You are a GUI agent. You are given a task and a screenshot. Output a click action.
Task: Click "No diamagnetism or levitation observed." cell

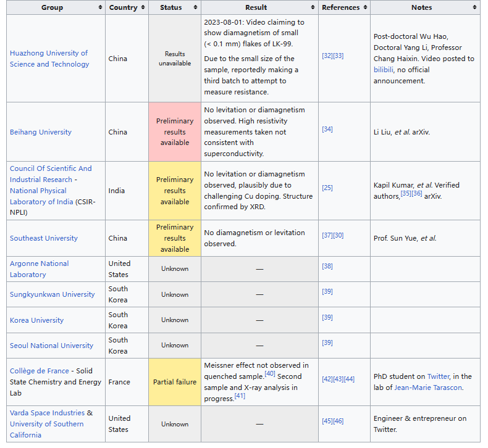[x=259, y=238]
